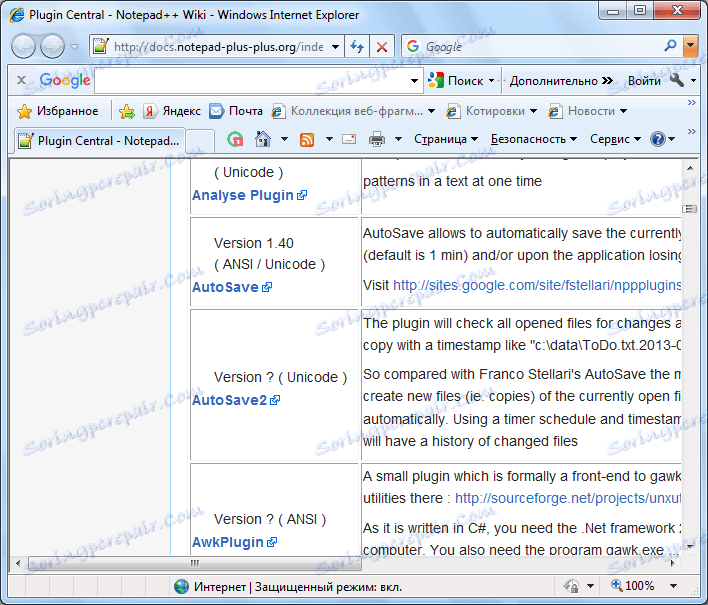Click the Refresh page icon
The width and height of the screenshot is (708, 605).
pos(357,47)
